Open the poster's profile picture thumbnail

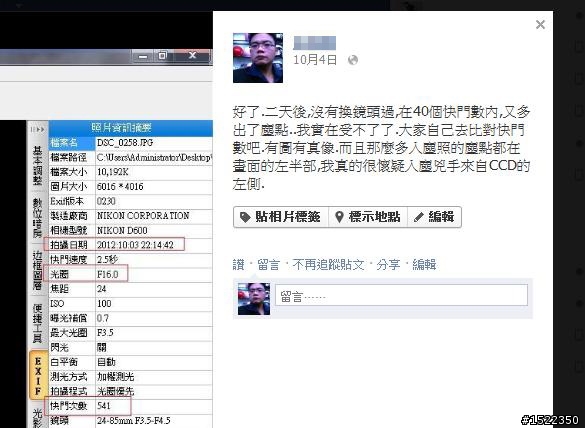pos(258,58)
